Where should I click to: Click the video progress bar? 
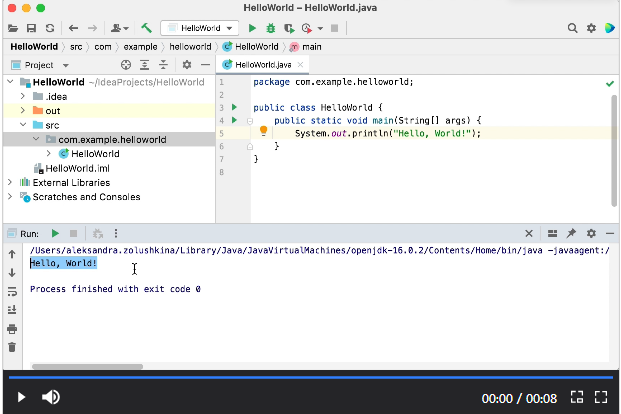pyautogui.click(x=313, y=378)
